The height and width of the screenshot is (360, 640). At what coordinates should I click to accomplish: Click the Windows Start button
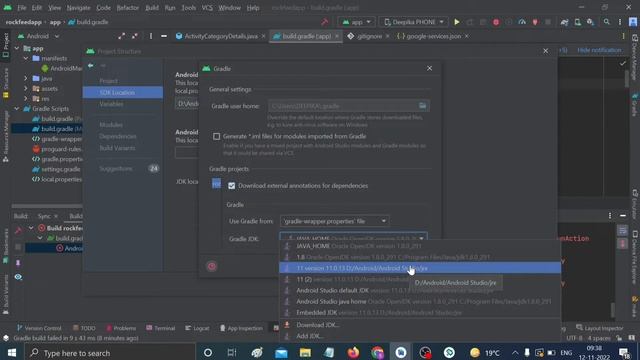[12, 353]
